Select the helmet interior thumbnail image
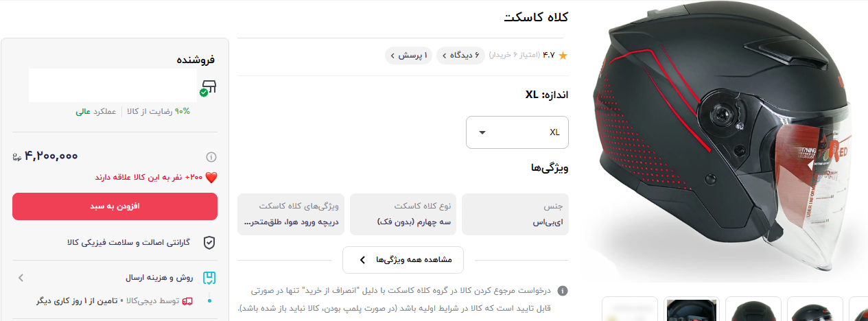 [692, 310]
